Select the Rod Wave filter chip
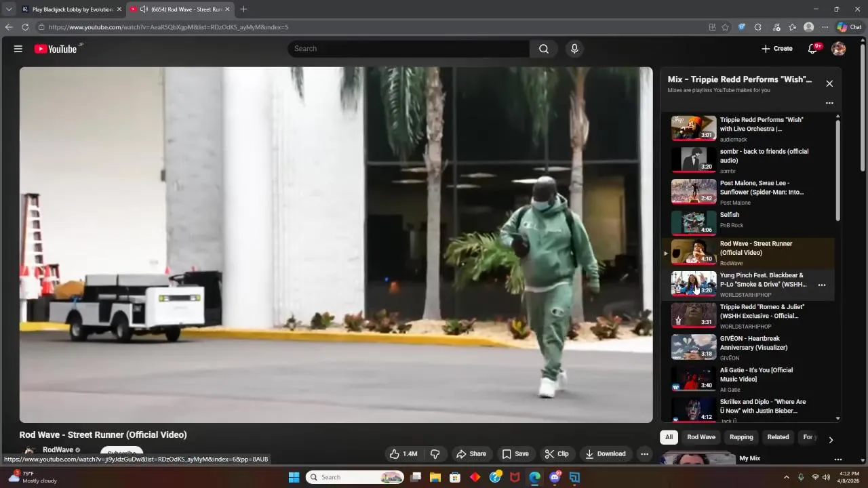 point(701,437)
